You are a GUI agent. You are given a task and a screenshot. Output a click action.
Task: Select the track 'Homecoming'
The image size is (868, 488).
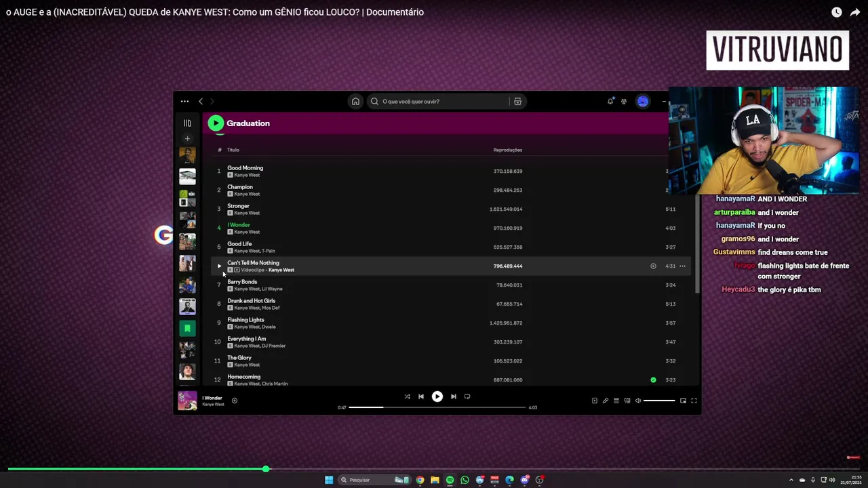pyautogui.click(x=243, y=377)
